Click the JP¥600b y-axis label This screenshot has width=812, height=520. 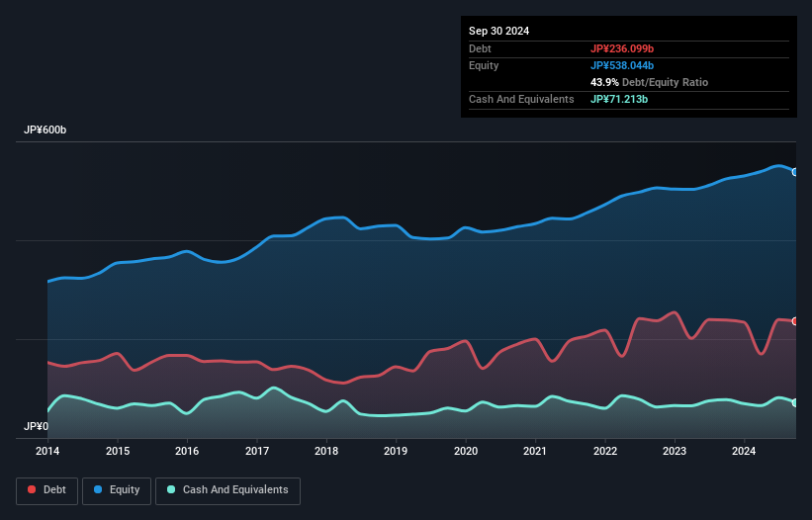point(45,130)
